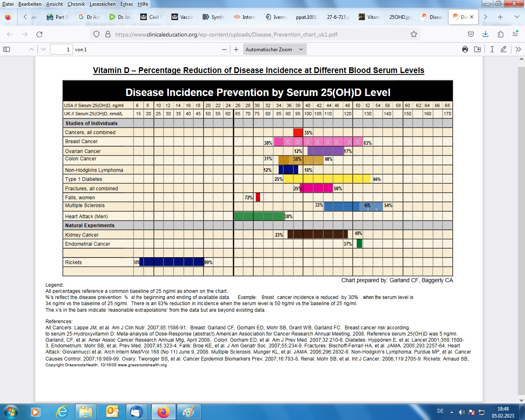The width and height of the screenshot is (525, 420).
Task: Switch to the Synth tab
Action: (x=214, y=17)
